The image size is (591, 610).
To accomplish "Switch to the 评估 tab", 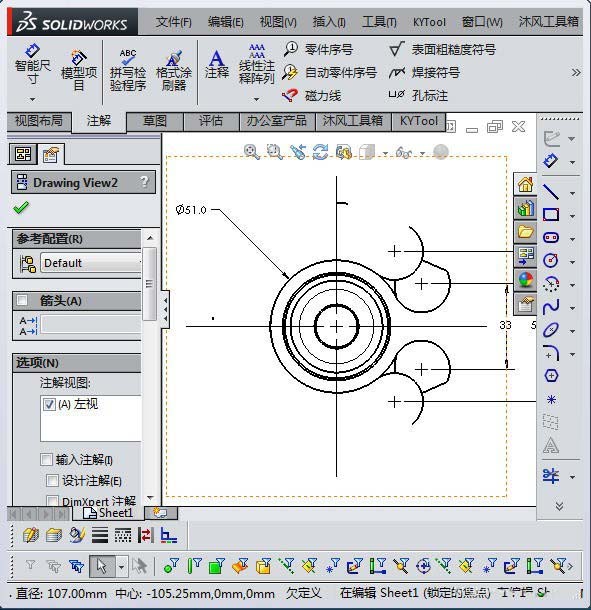I will click(x=210, y=121).
